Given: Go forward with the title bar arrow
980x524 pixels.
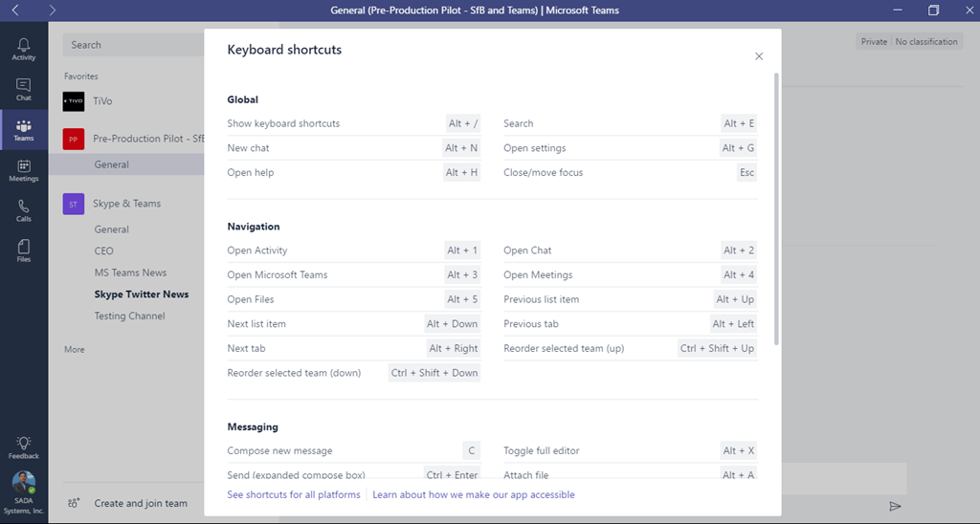Looking at the screenshot, I should point(53,10).
